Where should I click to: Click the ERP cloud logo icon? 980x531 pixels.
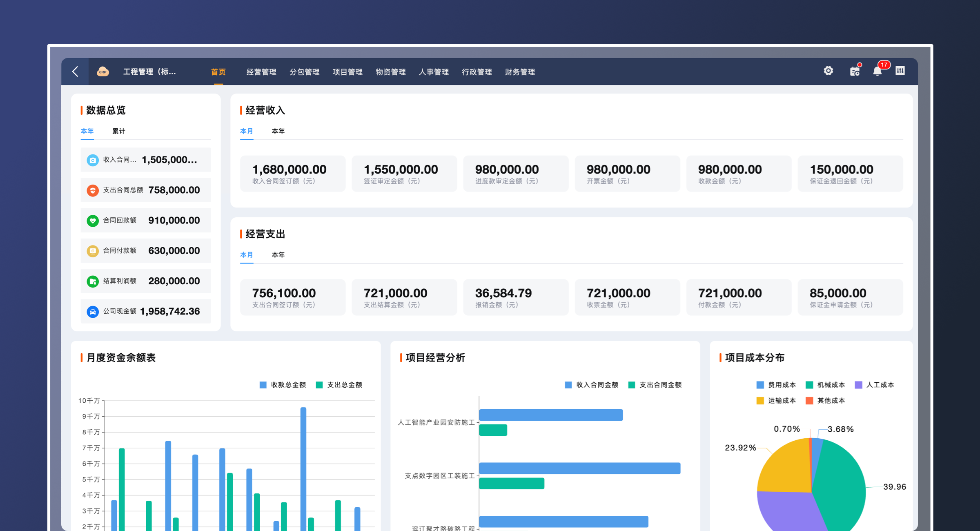102,71
